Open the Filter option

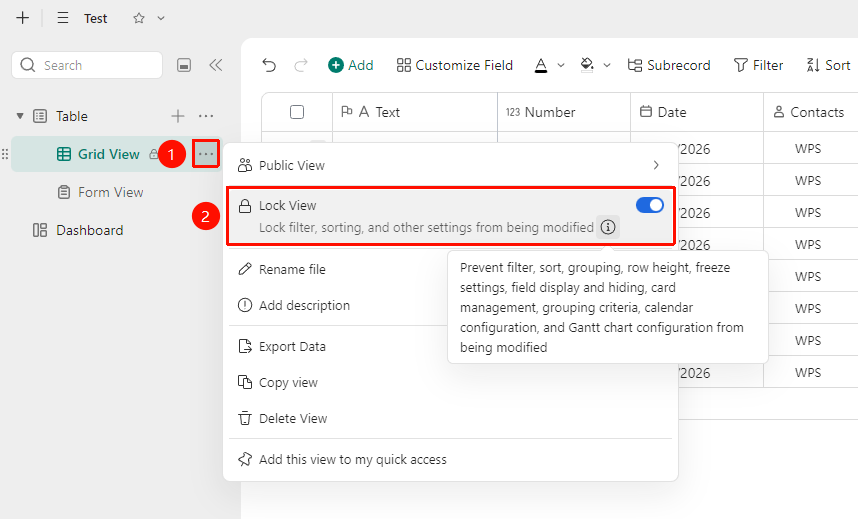point(758,65)
